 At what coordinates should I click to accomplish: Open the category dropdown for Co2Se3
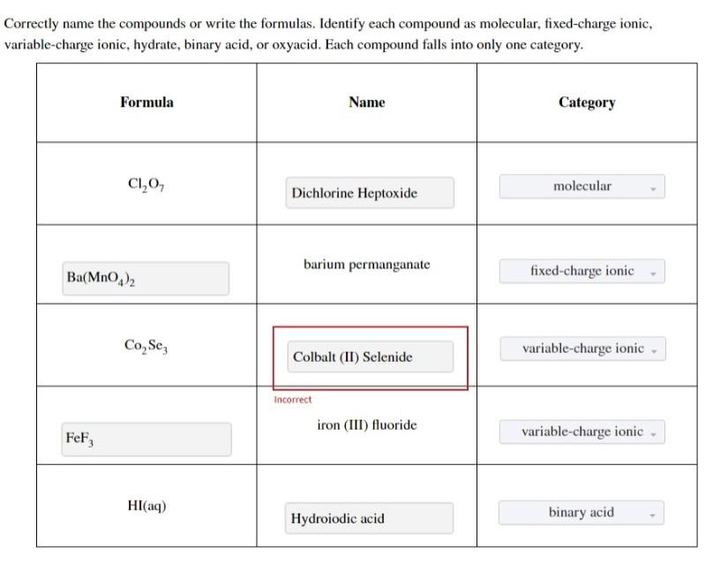582,348
